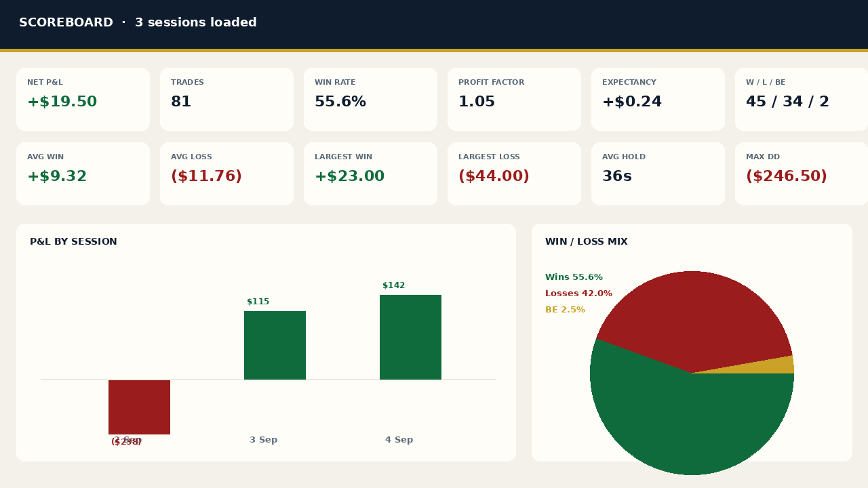Click the Avg Loss value ($11.76)

(206, 177)
